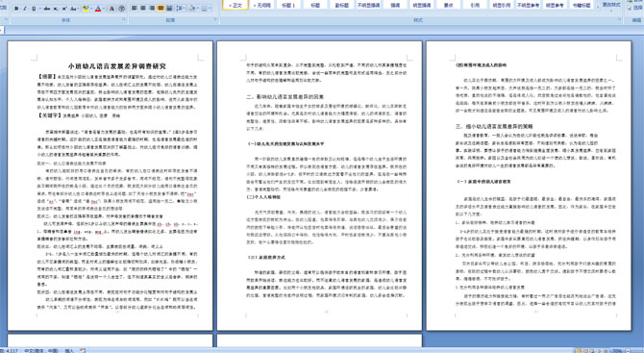Apply superscript formatting
Screen dimensions: 644x353
pyautogui.click(x=64, y=9)
